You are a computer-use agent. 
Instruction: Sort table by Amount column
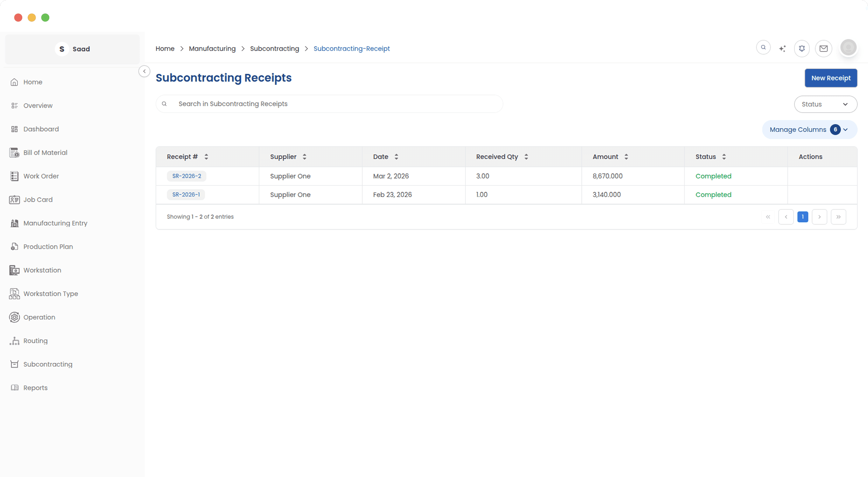[626, 157]
